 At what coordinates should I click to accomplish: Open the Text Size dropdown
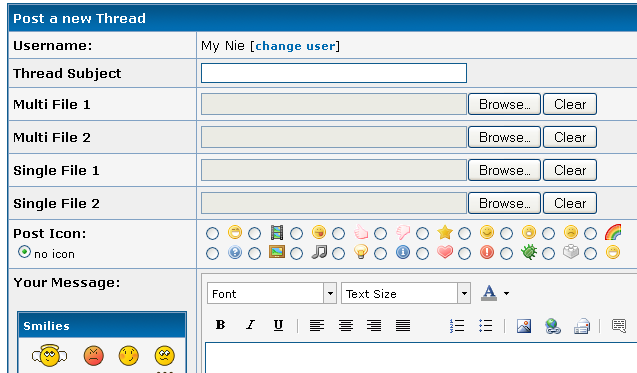[406, 293]
